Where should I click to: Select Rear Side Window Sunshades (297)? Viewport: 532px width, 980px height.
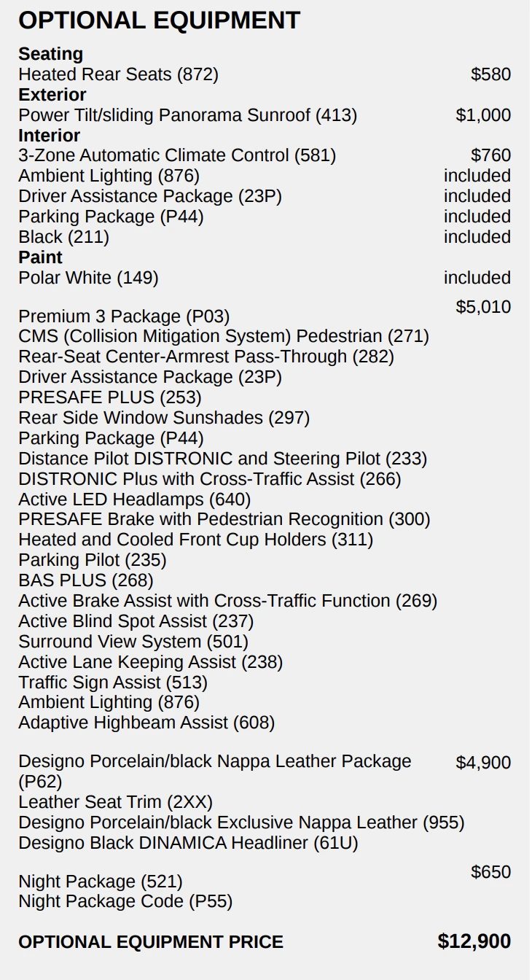point(164,418)
